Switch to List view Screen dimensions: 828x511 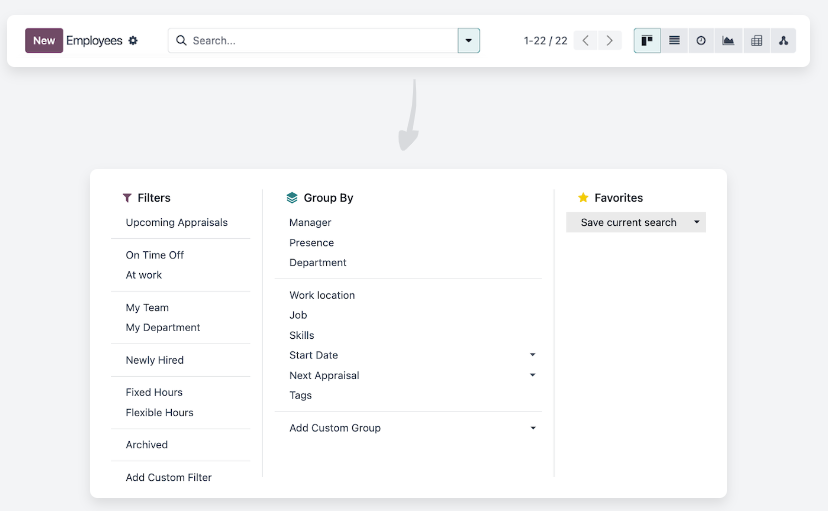[x=675, y=41]
